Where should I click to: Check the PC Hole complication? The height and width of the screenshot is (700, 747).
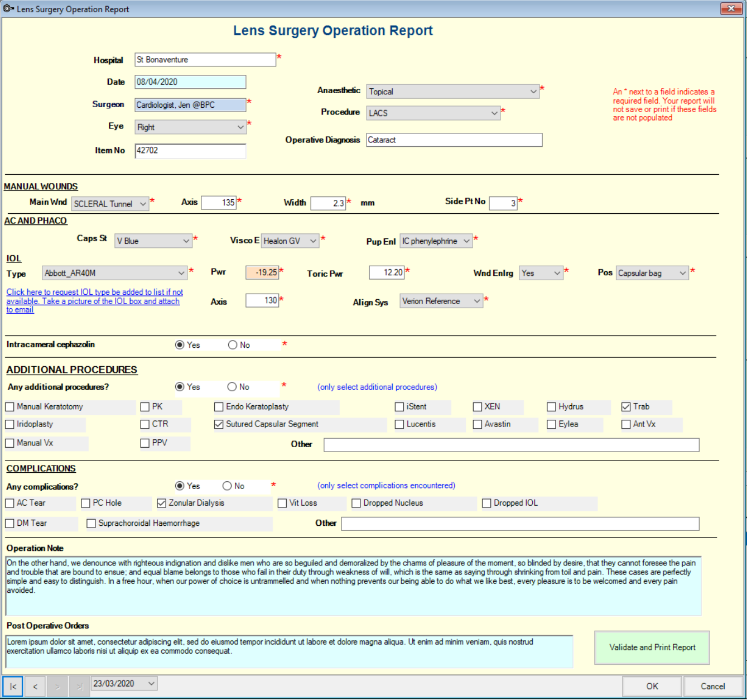[86, 503]
